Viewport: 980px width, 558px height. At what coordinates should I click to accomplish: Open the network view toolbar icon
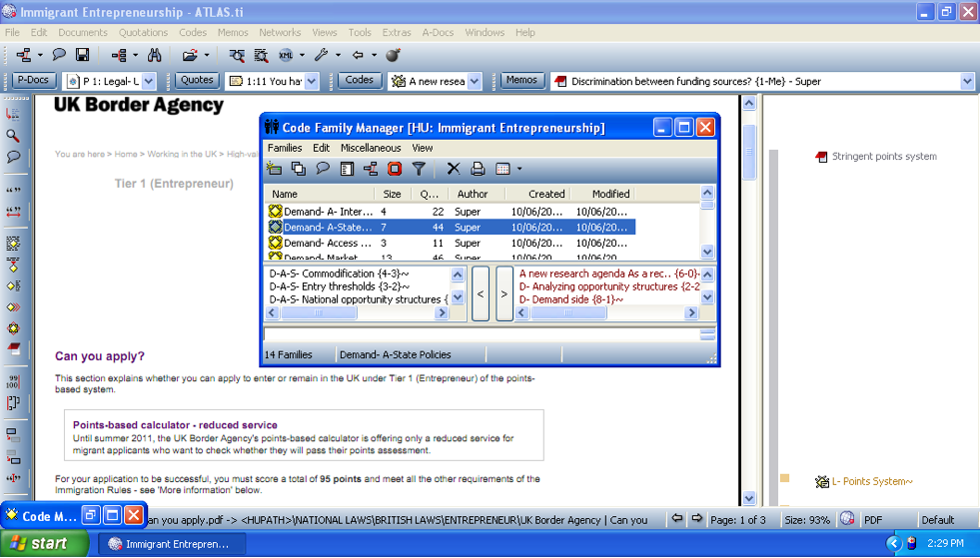(x=24, y=55)
